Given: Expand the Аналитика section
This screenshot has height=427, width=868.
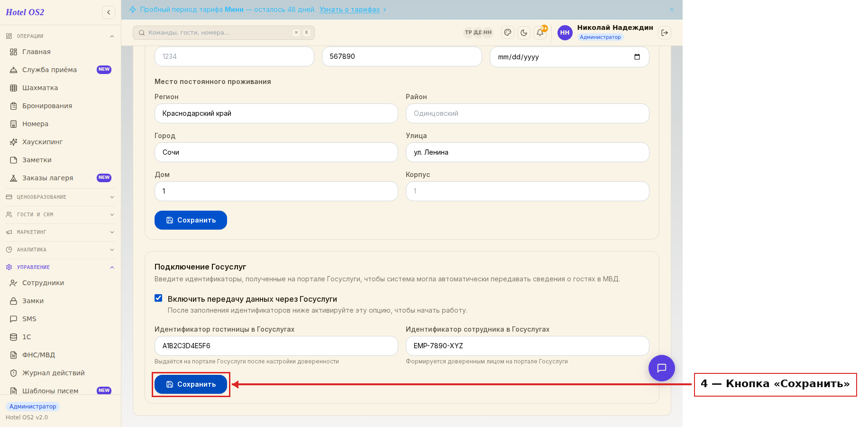Looking at the screenshot, I should click(60, 250).
